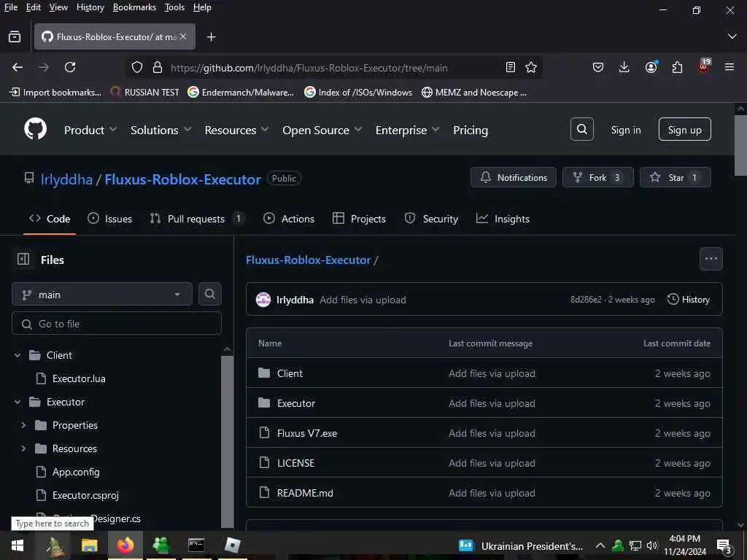Open the Pricing link in navigation

click(471, 130)
